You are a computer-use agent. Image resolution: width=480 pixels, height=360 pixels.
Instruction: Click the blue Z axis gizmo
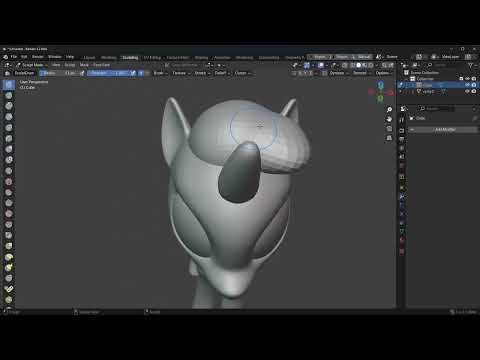coord(381,85)
